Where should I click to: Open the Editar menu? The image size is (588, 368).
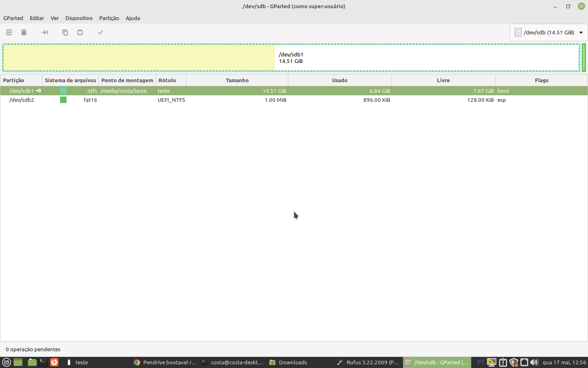pos(37,18)
